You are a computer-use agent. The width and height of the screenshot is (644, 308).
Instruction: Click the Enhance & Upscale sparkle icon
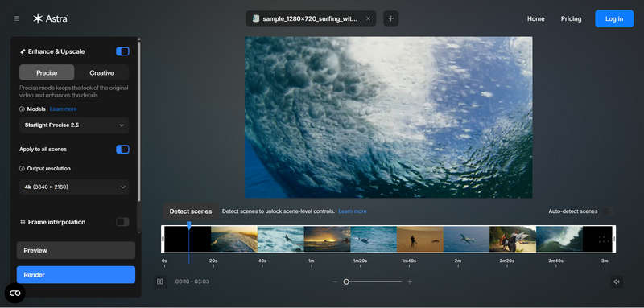pos(23,51)
